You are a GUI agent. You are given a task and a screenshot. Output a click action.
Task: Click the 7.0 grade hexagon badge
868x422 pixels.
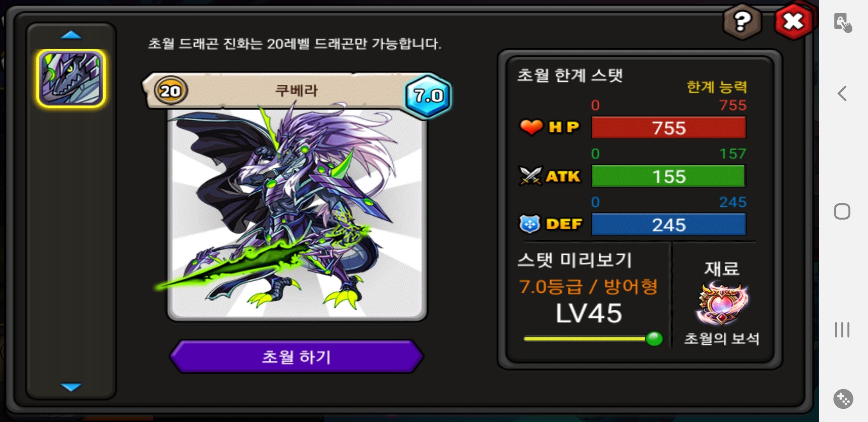point(428,95)
